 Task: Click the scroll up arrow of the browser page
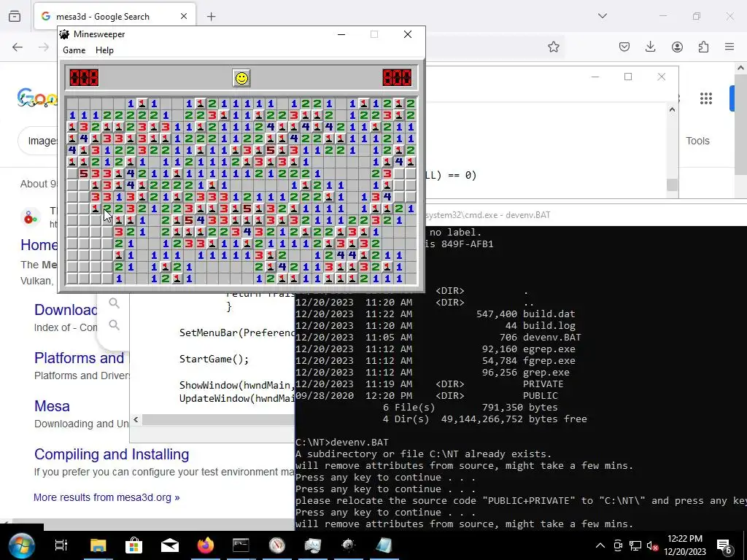741,68
